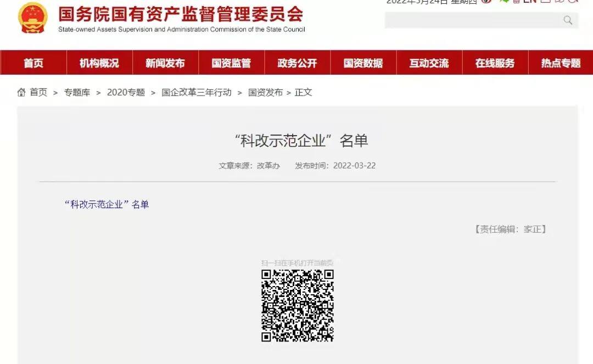Focus the site search input field
This screenshot has height=364, width=593.
(472, 20)
